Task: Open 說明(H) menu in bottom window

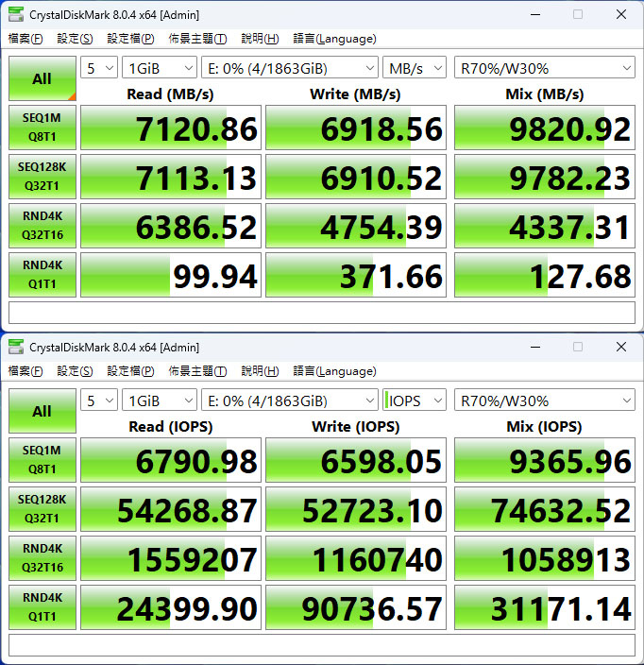Action: pos(260,371)
